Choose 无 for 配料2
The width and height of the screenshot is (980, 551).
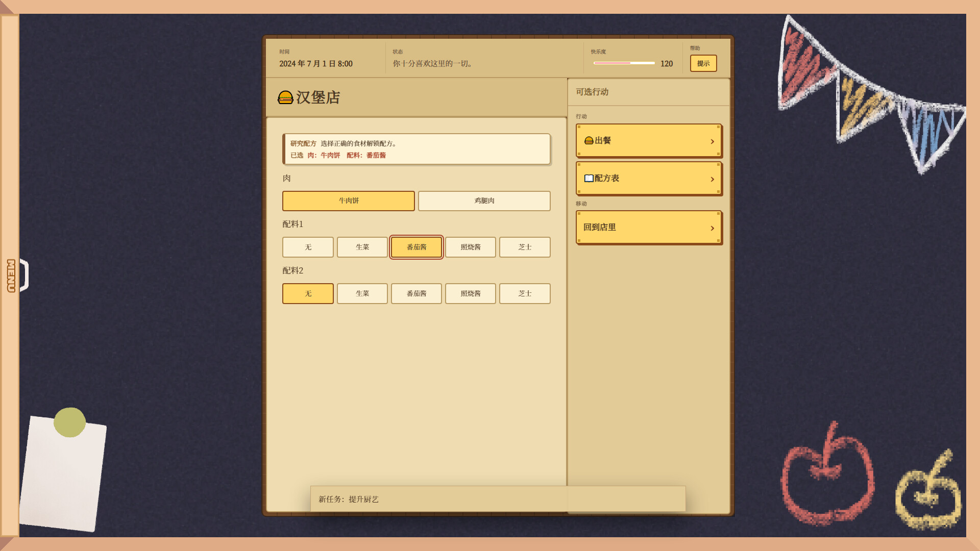point(308,294)
